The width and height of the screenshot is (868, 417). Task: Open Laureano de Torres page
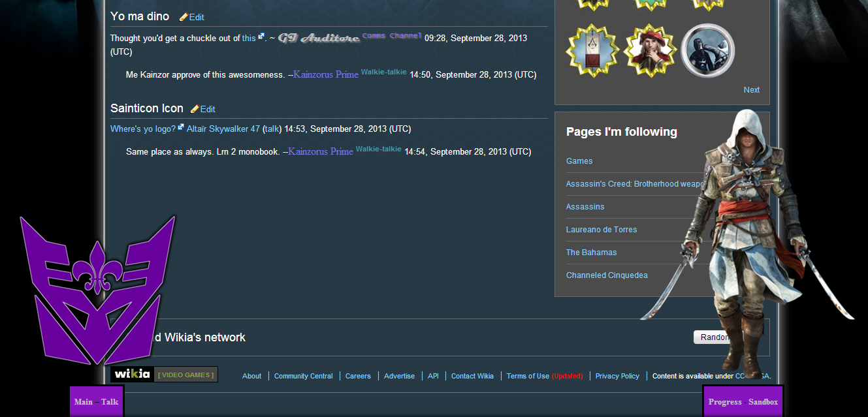602,230
